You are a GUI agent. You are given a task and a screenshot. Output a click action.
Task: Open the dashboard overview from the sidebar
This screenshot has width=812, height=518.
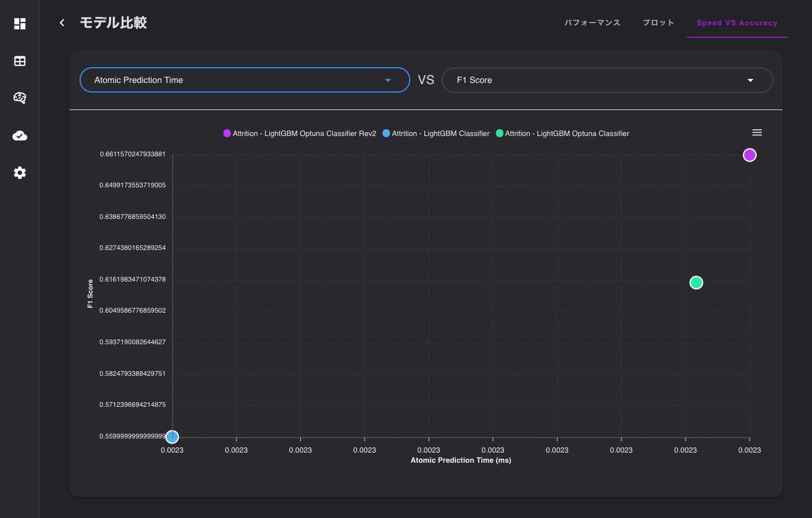point(19,24)
